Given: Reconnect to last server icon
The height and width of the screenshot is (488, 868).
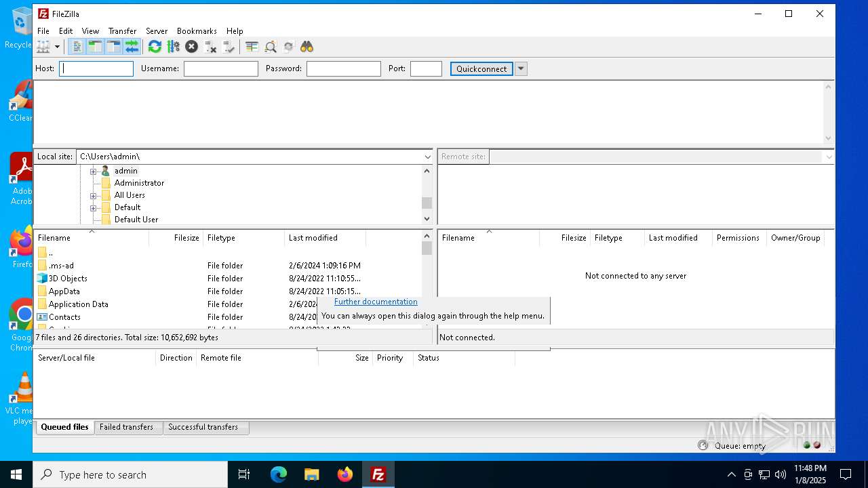Looking at the screenshot, I should pos(229,47).
